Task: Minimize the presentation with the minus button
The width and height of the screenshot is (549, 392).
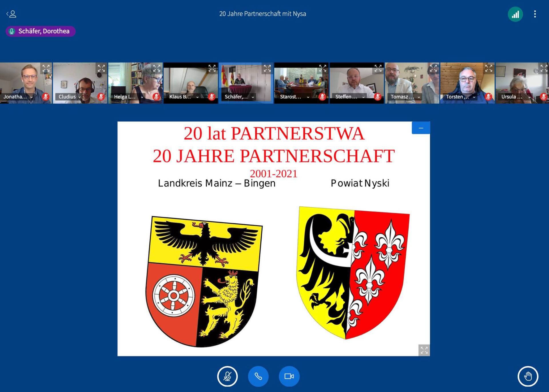Action: 421,128
